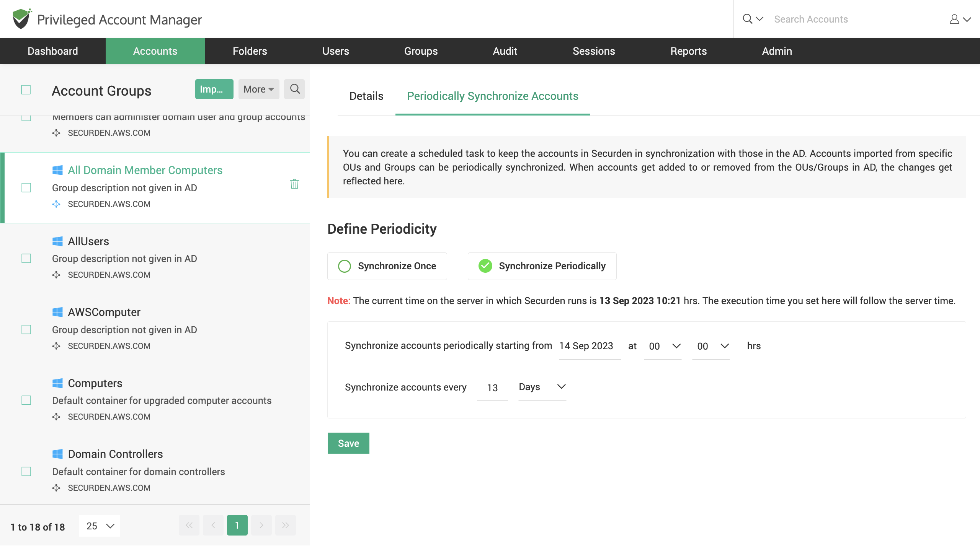Viewport: 980px width, 547px height.
Task: Click the Windows domain icon next to Computers
Action: coord(57,383)
